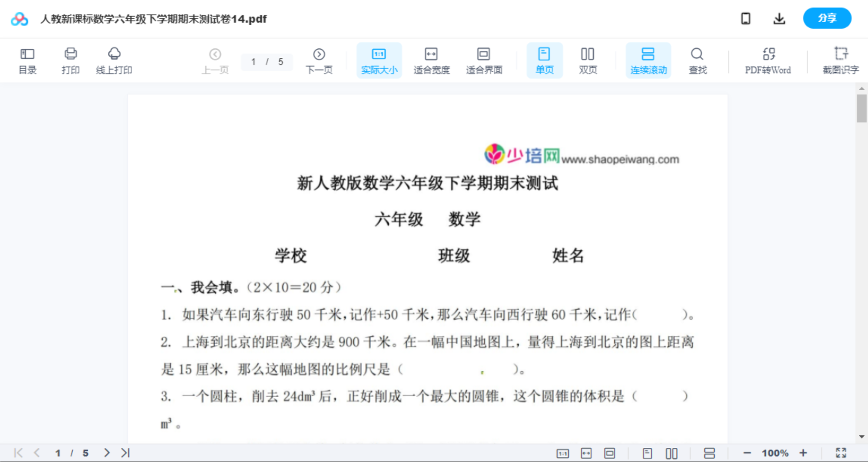The height and width of the screenshot is (462, 868).
Task: Enable 适合宽度 fit-width mode
Action: 431,60
